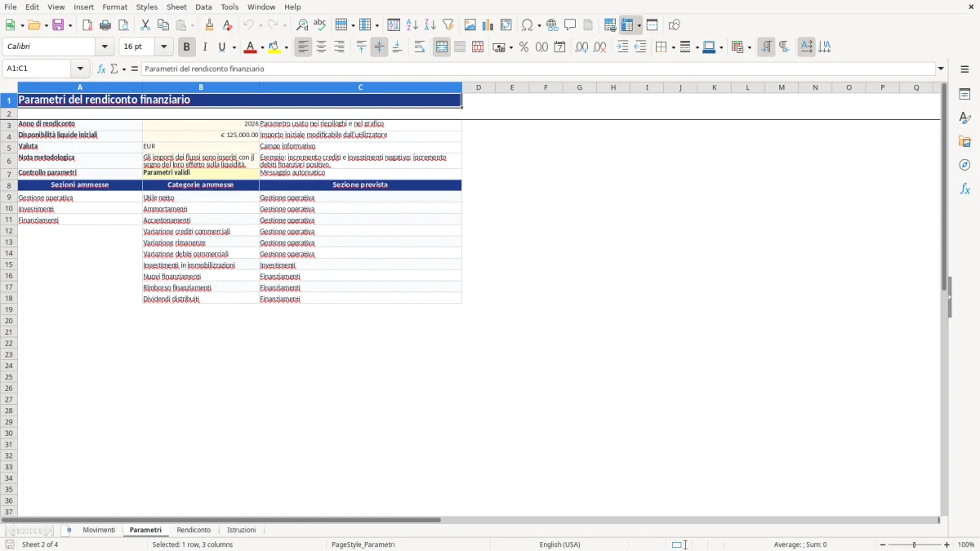980x551 pixels.
Task: Click the 100% zoom level
Action: click(966, 544)
